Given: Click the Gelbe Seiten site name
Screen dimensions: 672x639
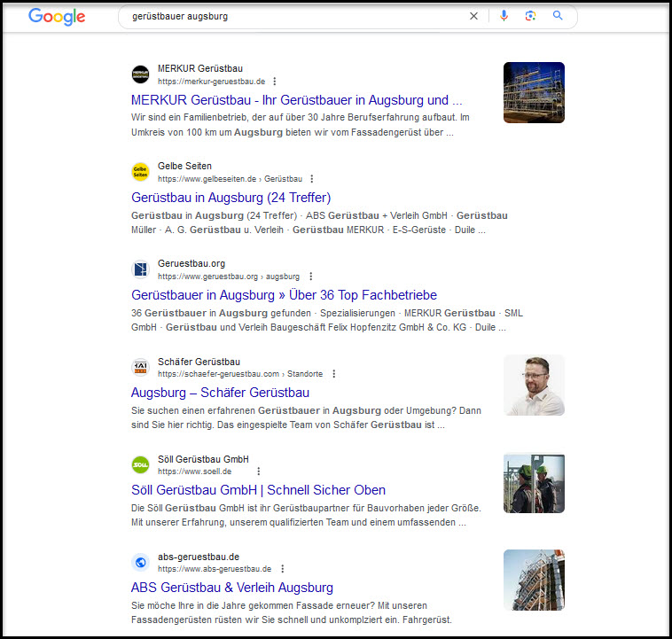Looking at the screenshot, I should click(x=184, y=166).
